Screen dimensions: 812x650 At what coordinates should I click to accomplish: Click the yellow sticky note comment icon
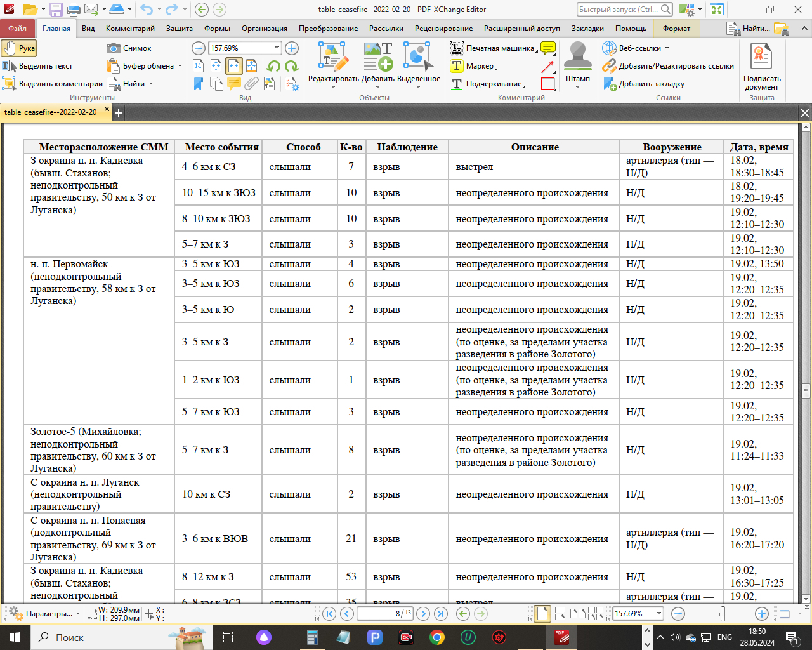point(548,48)
